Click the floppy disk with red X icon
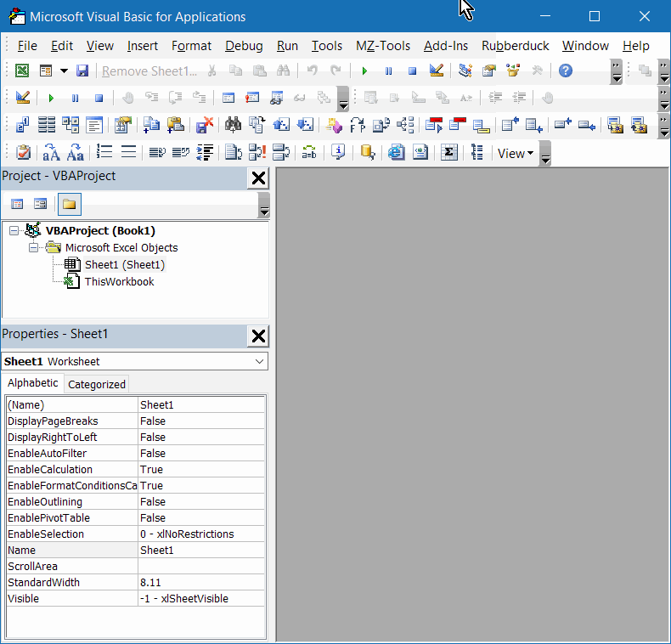This screenshot has height=644, width=671. click(x=204, y=125)
